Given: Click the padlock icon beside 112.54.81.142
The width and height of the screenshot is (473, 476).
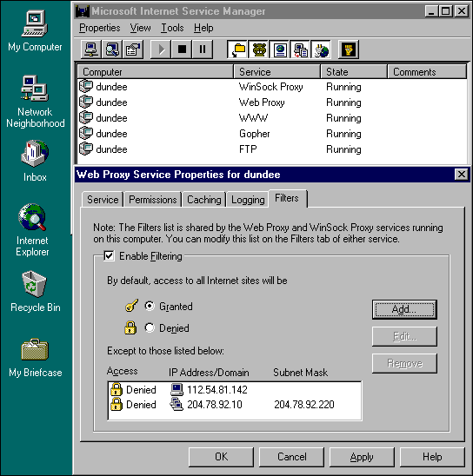Looking at the screenshot, I should (117, 389).
